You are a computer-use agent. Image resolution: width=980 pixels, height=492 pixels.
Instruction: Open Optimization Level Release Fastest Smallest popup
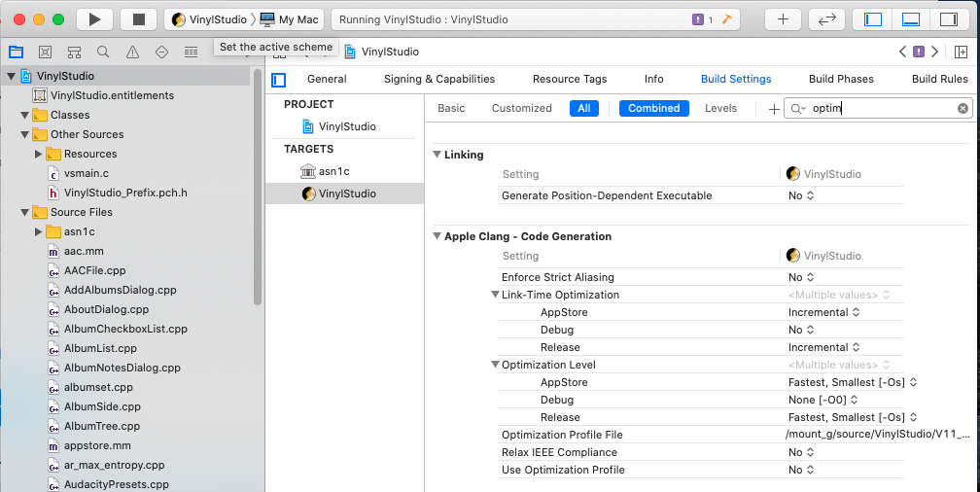point(853,417)
